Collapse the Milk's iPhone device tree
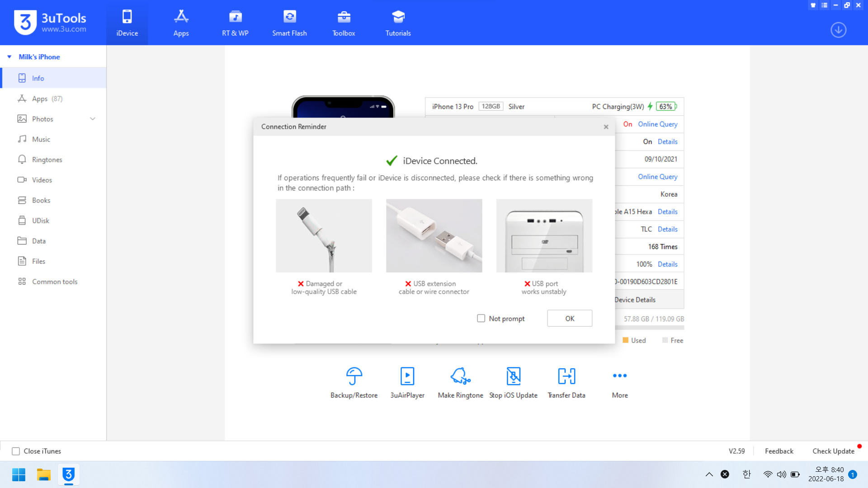Viewport: 868px width, 488px height. [x=9, y=57]
